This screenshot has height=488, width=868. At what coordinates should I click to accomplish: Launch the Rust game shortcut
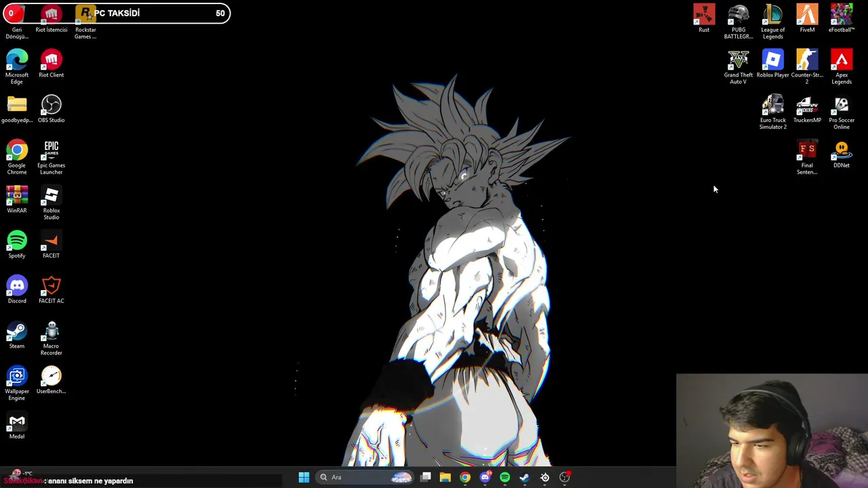click(704, 18)
